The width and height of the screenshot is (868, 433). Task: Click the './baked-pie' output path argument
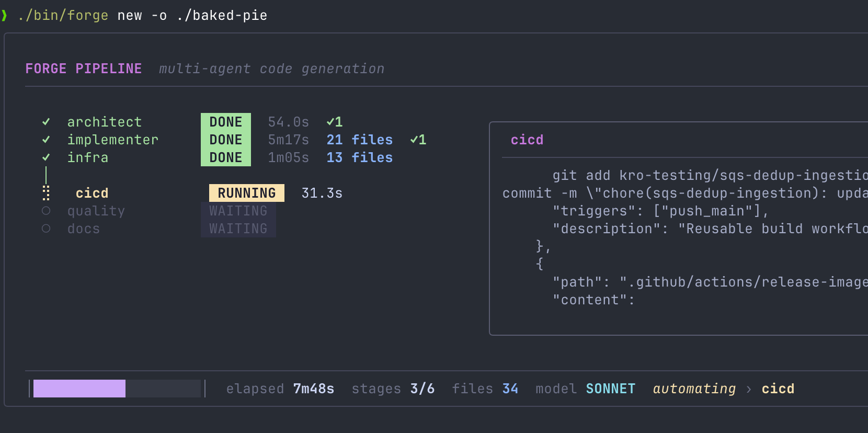pyautogui.click(x=222, y=15)
